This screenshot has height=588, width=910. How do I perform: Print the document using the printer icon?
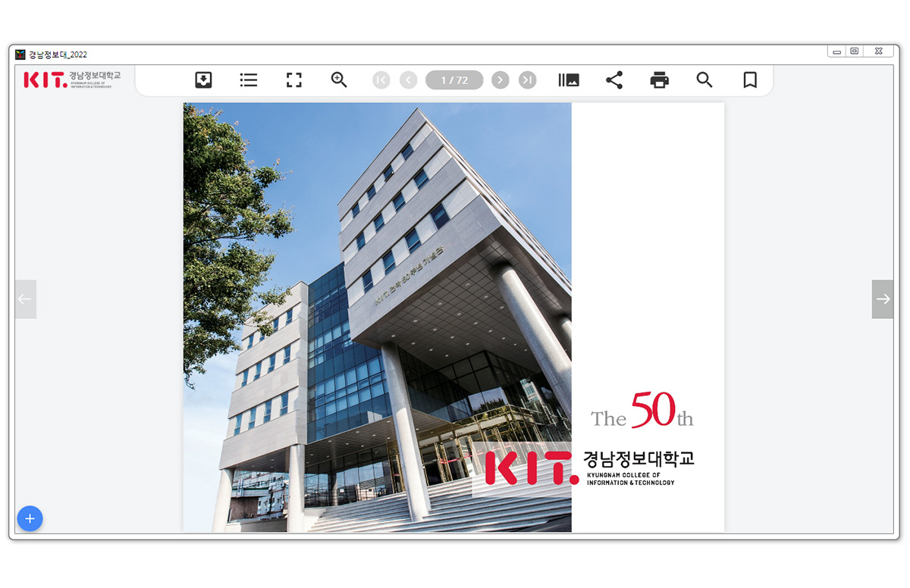(x=660, y=80)
